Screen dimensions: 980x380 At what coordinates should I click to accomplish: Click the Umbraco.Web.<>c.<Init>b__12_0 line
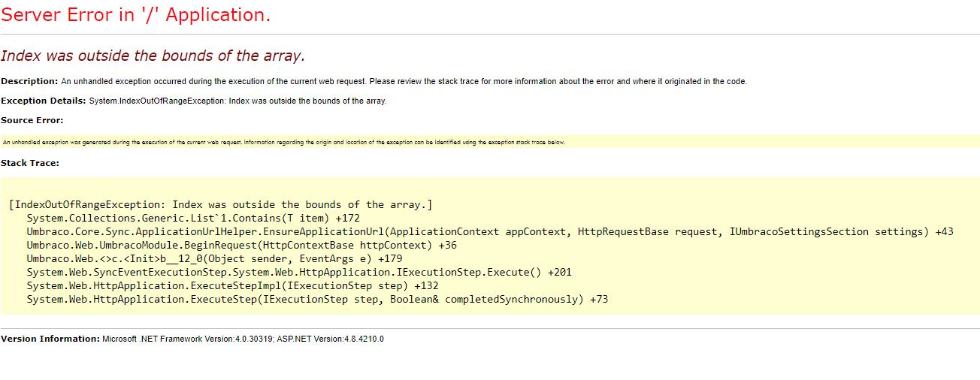tap(214, 258)
